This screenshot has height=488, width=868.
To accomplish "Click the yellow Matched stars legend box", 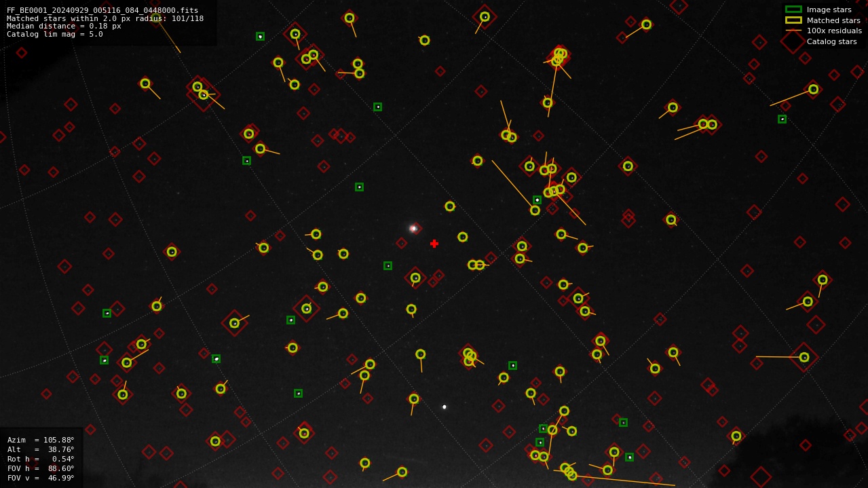I will point(793,20).
